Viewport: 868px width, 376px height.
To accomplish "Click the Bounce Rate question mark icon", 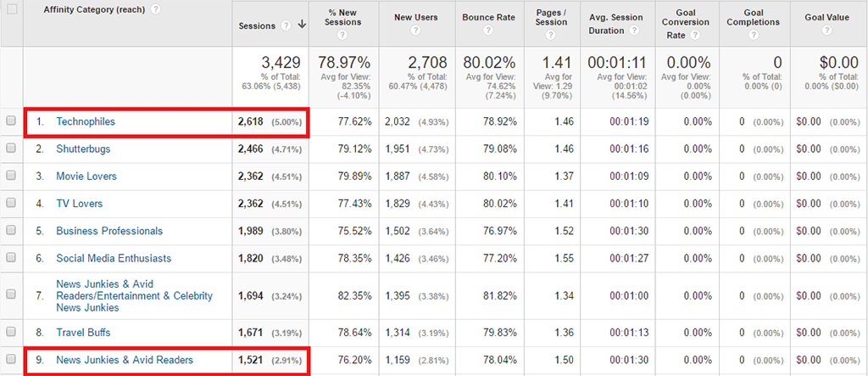I will click(x=487, y=31).
